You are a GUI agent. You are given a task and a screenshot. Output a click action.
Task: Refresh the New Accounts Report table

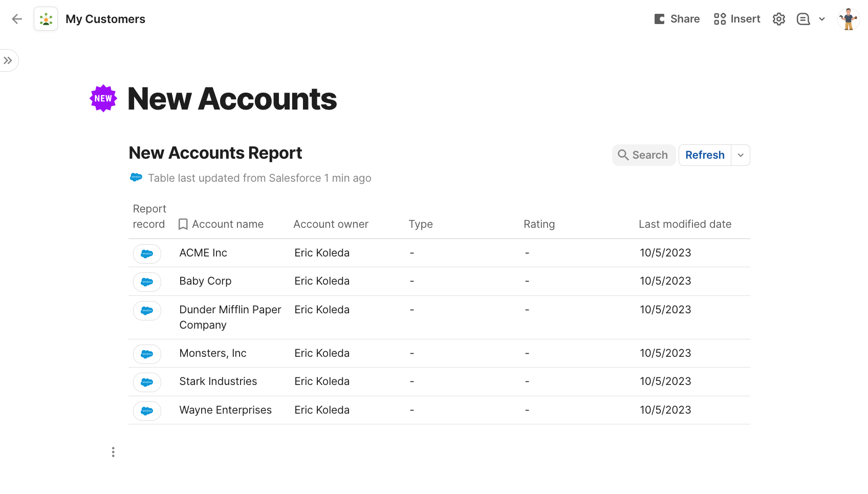[x=705, y=155]
